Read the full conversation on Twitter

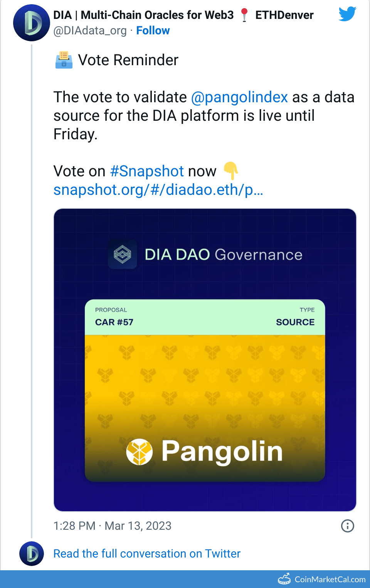147,554
